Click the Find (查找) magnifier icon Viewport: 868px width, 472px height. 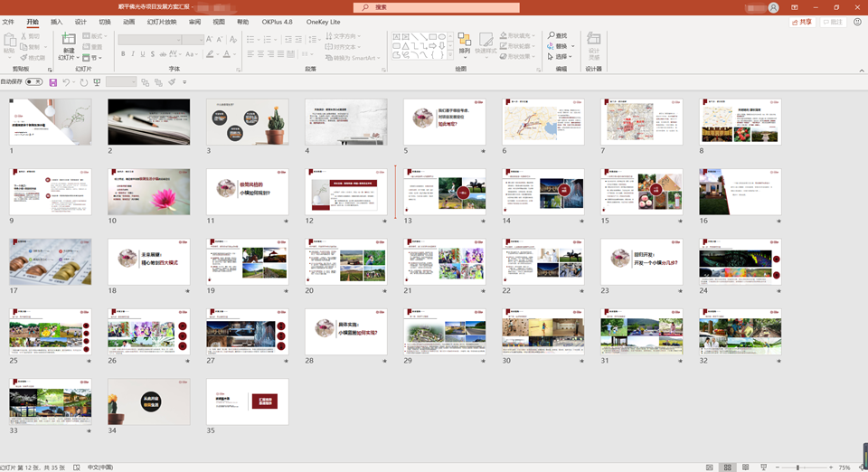pos(552,35)
